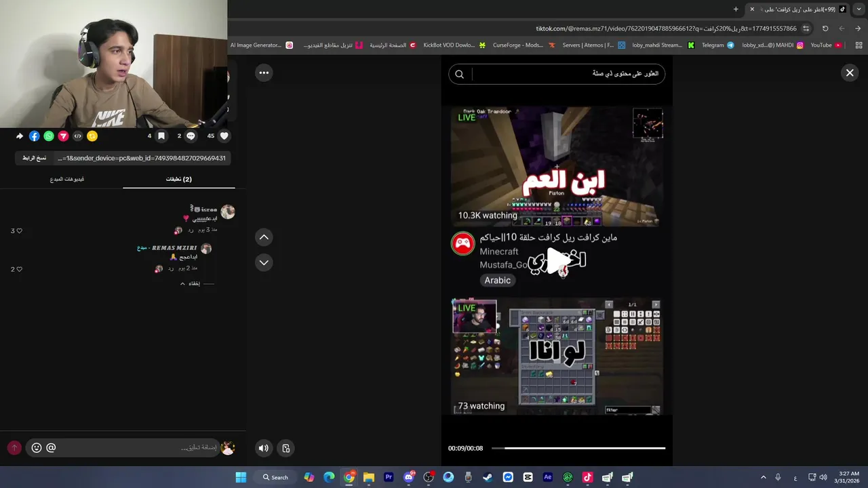The width and height of the screenshot is (868, 488).
Task: Switch to the فيديوهات المبدع tab
Action: pos(67,180)
